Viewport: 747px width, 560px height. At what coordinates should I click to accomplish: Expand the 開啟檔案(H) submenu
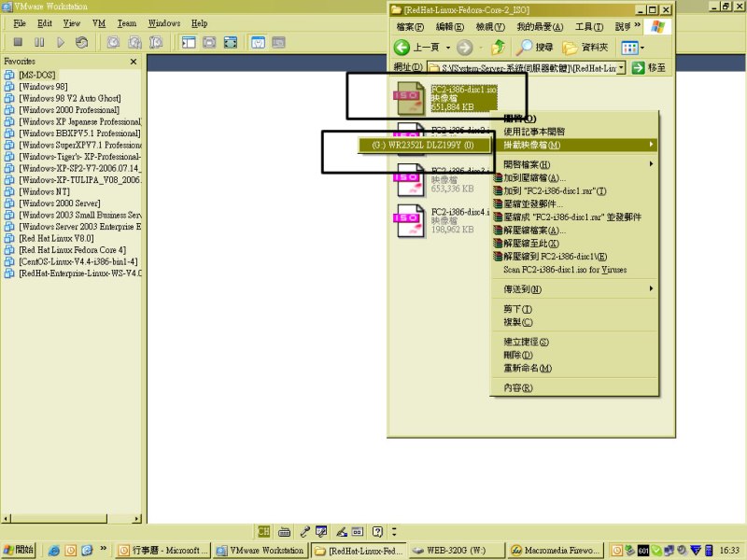click(x=574, y=164)
